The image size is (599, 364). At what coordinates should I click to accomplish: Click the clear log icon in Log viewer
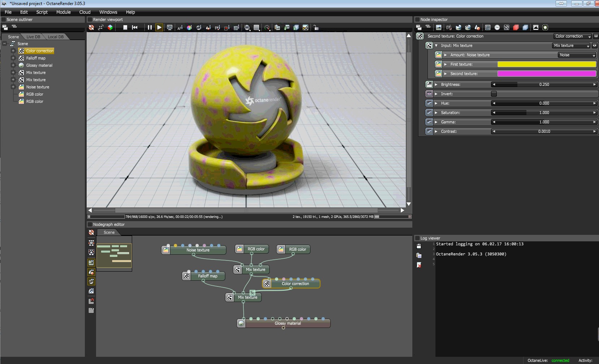coord(419,265)
